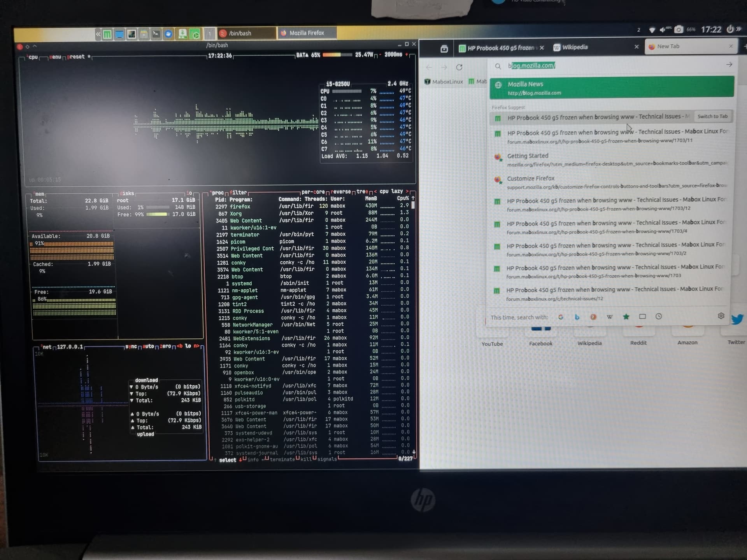Screen dimensions: 747x560
Task: Open btop preset selector
Action: tap(75, 57)
